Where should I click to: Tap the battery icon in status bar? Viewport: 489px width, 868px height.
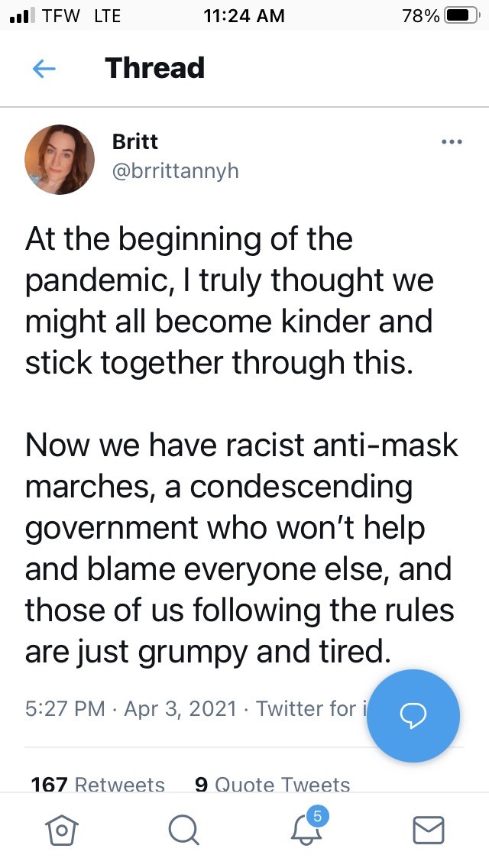click(x=460, y=15)
